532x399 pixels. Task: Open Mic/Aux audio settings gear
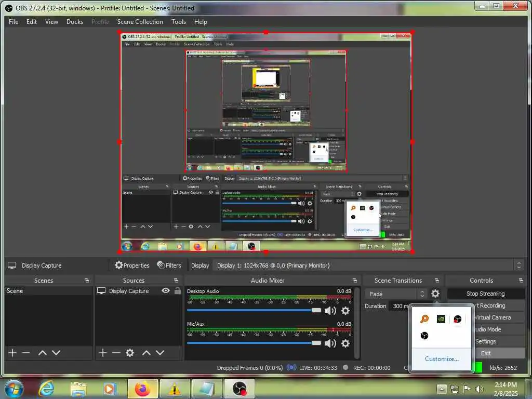[x=345, y=343]
